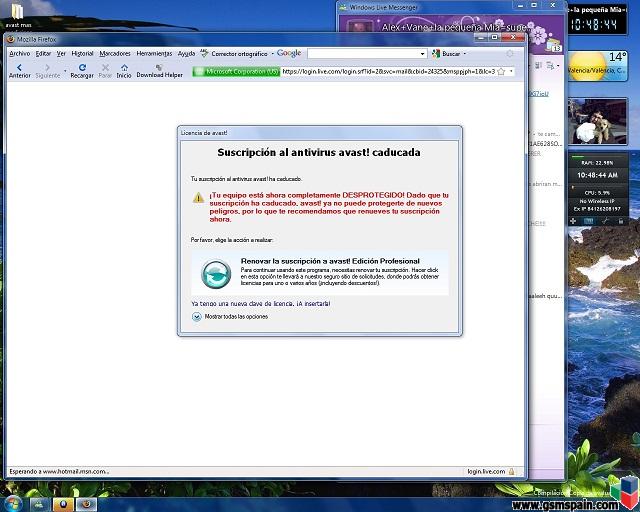Click 'Esperando a www.hotmail.msn.com' status text
Screen dimensions: 640x512
point(59,472)
